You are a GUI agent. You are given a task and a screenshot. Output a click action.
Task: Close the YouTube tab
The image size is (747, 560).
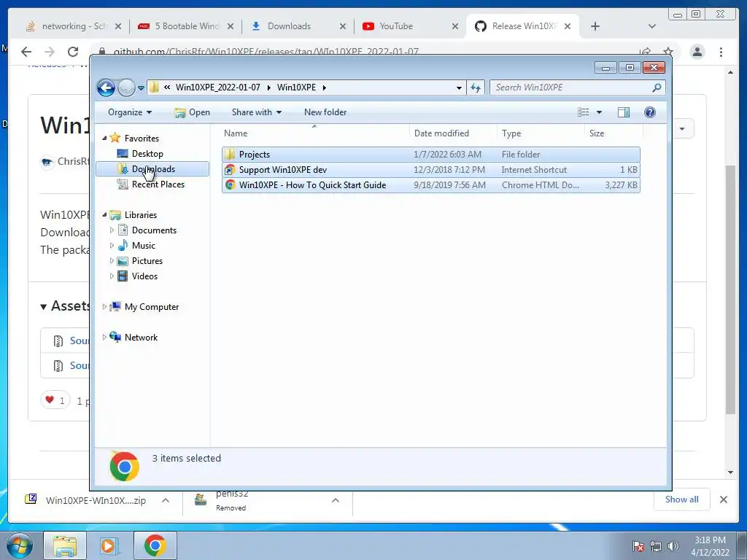click(x=455, y=26)
